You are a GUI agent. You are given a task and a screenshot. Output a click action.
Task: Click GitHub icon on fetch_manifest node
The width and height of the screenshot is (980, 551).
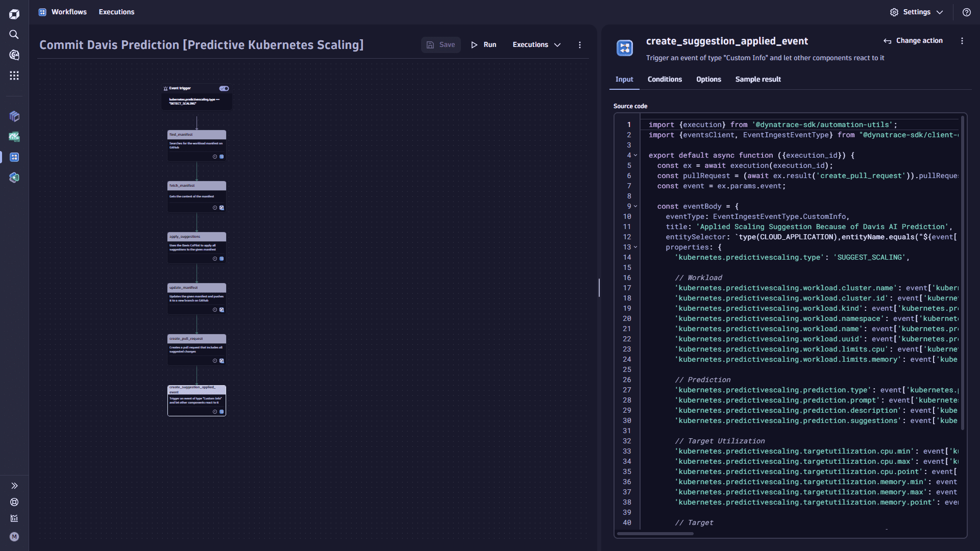tap(222, 208)
